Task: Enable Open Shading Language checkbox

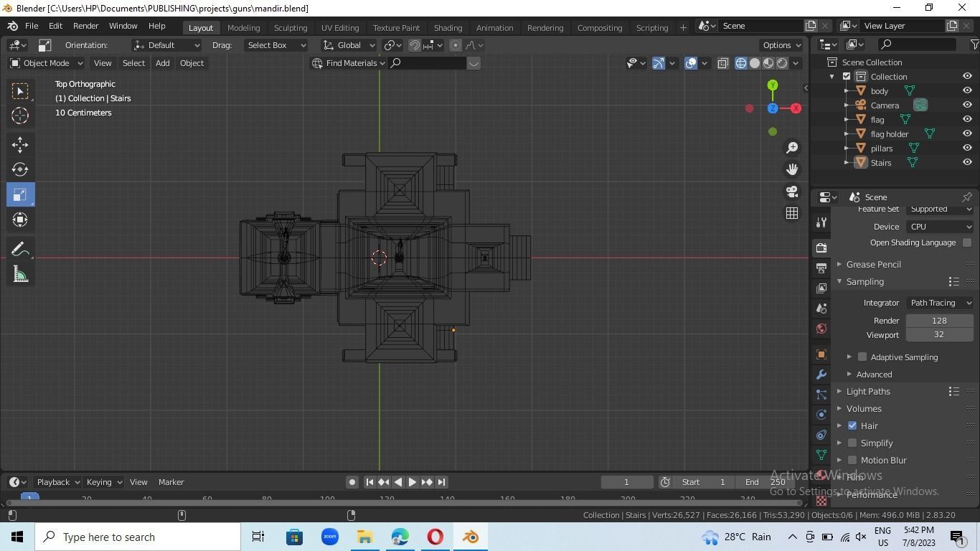Action: click(x=967, y=242)
